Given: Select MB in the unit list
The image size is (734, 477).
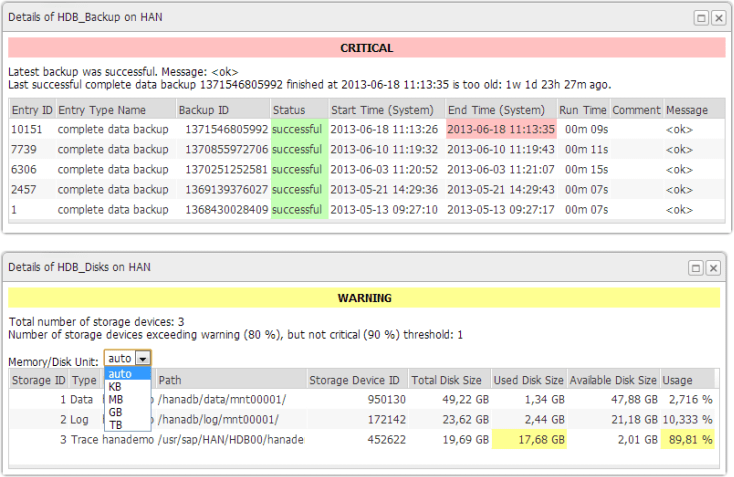Looking at the screenshot, I should point(116,399).
